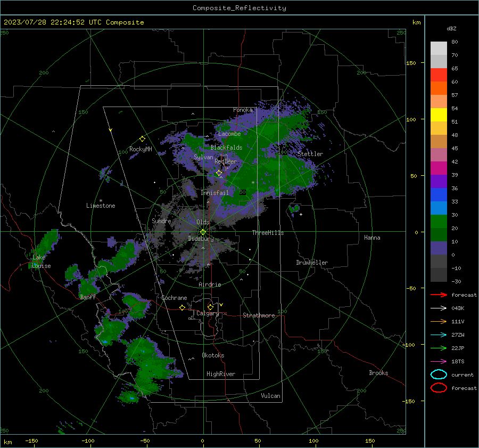Image resolution: width=479 pixels, height=448 pixels.
Task: Click the Drumheller label
Action: click(x=312, y=263)
